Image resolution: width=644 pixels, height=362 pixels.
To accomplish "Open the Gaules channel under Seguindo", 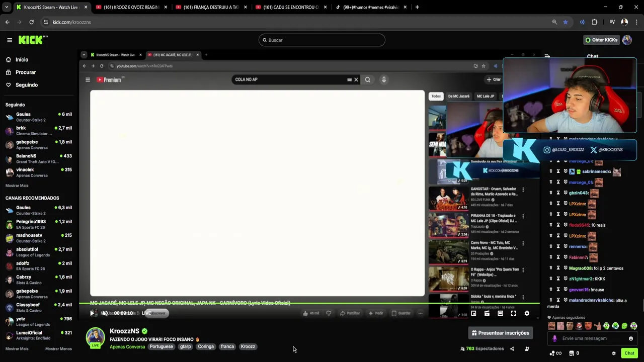I will (39, 117).
